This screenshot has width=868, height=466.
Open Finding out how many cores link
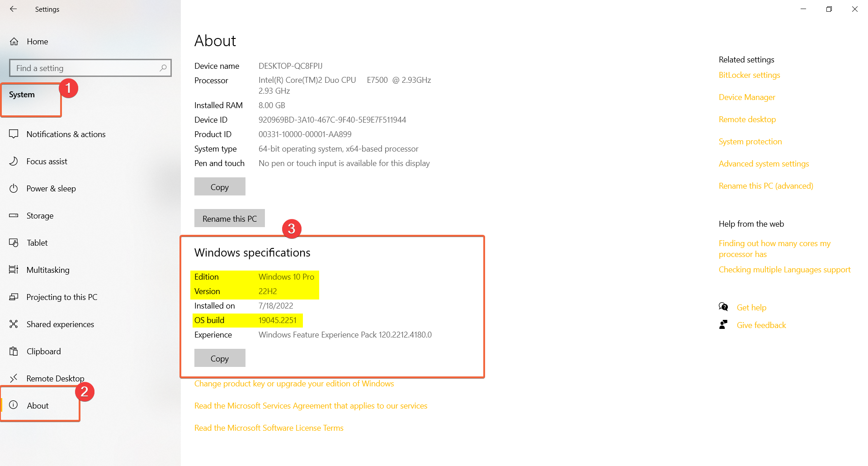click(x=775, y=249)
